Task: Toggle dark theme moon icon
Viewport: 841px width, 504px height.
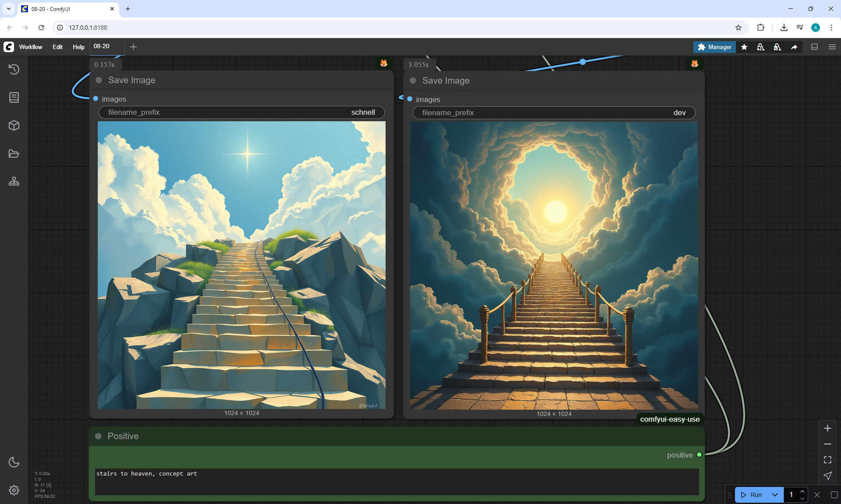Action: (x=14, y=462)
